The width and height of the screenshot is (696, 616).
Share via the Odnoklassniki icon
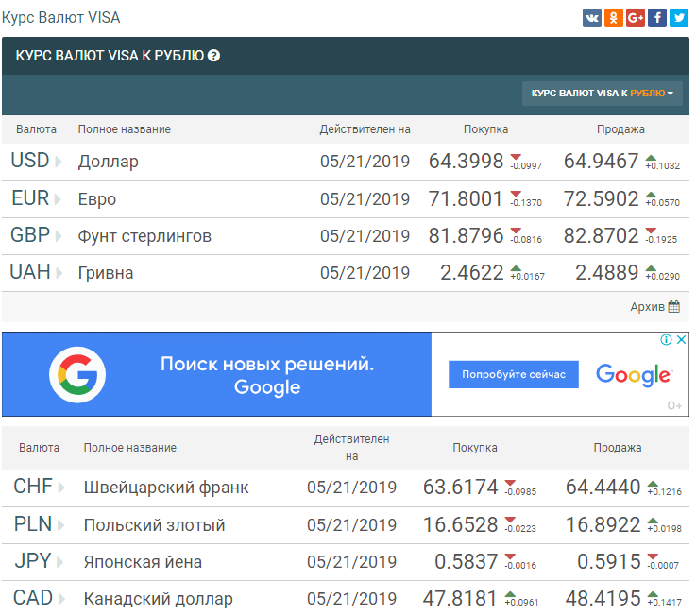[x=614, y=18]
